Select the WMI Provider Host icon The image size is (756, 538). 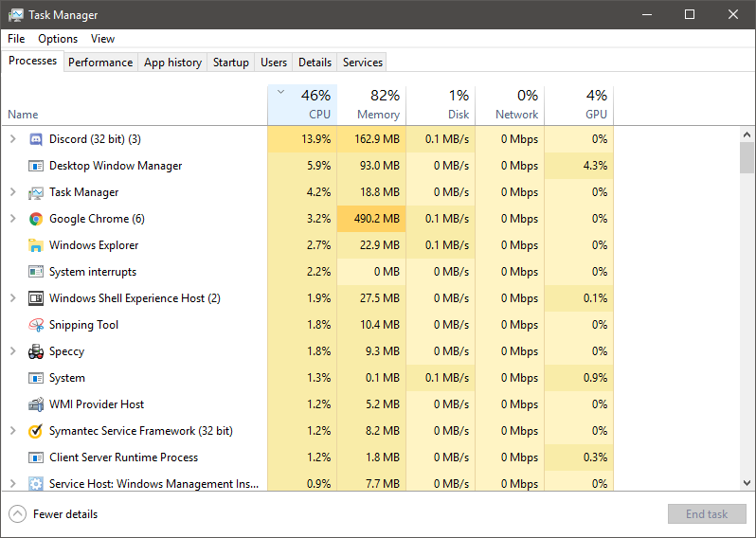pyautogui.click(x=36, y=404)
